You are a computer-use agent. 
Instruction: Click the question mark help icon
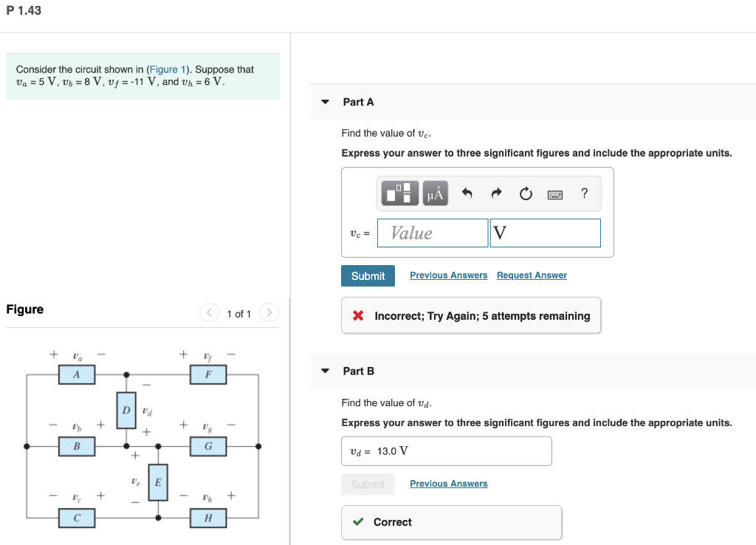[x=584, y=193]
